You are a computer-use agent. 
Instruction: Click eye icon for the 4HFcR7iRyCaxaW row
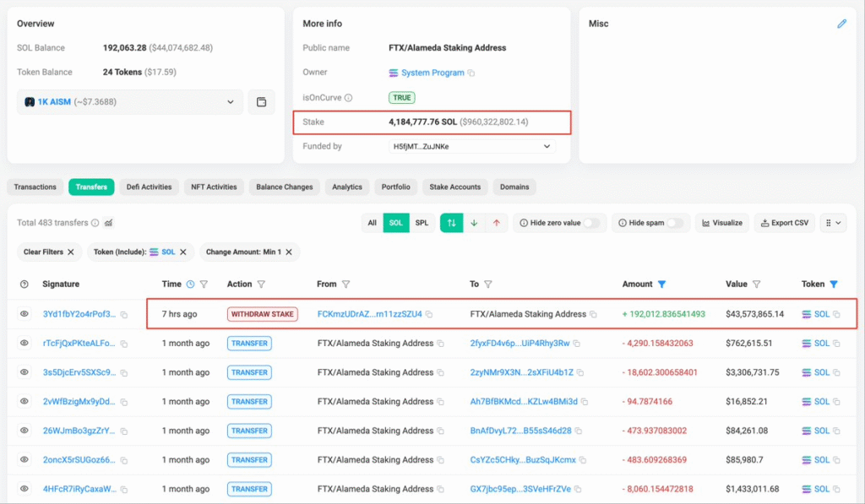point(24,489)
